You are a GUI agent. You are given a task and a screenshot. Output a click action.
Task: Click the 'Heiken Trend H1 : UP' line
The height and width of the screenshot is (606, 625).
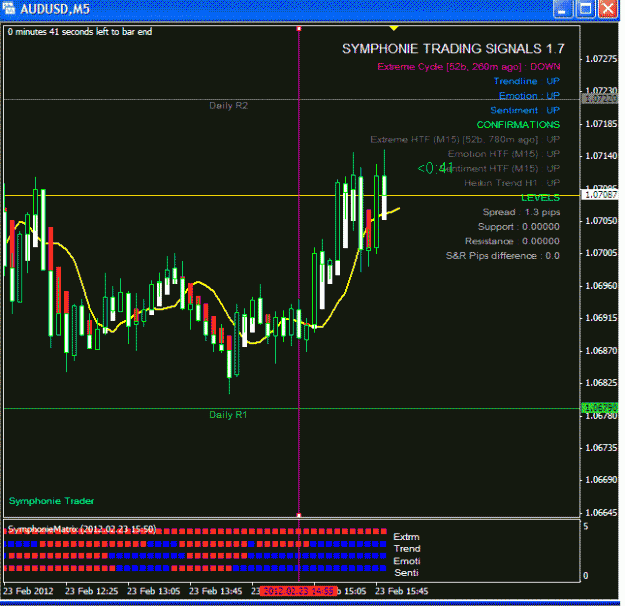[512, 183]
